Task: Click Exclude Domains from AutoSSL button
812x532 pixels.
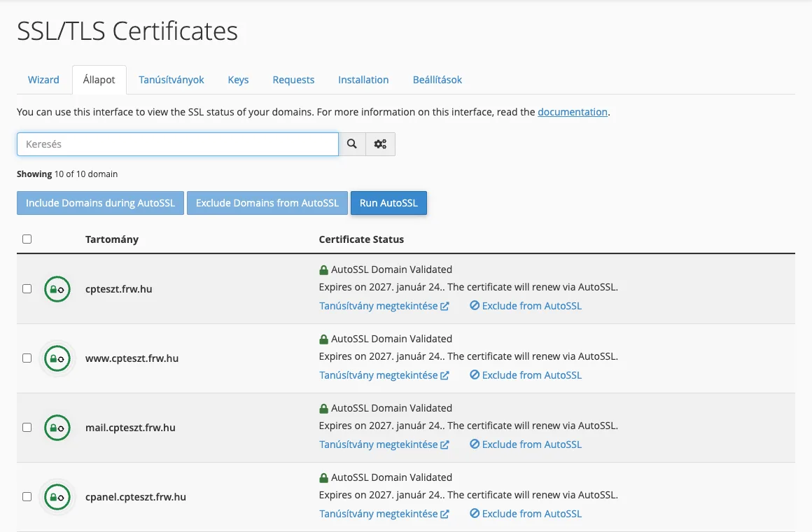Action: (x=267, y=203)
